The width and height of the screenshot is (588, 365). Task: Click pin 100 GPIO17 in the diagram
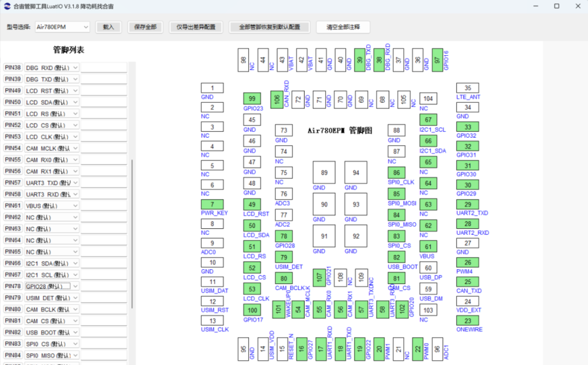coord(252,310)
